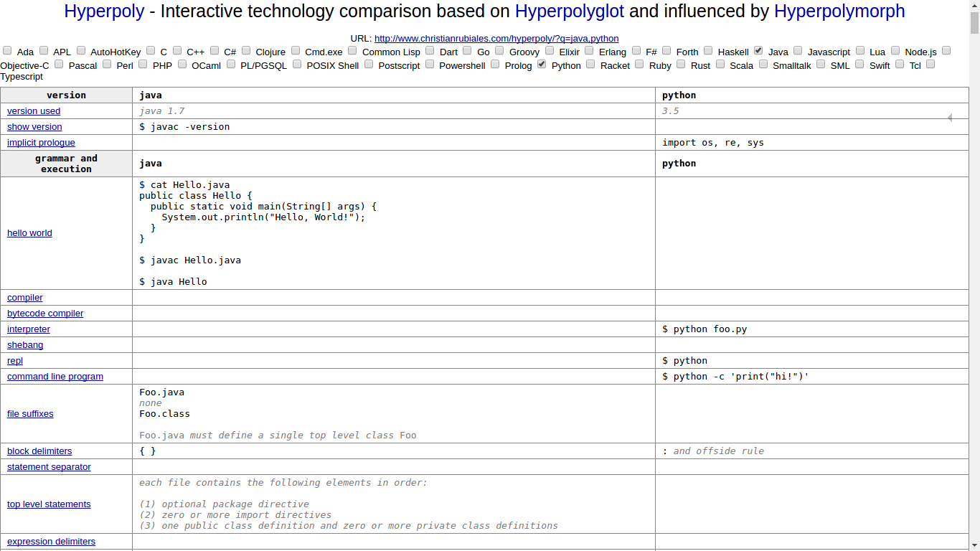Enable the APL checkbox

[44, 50]
